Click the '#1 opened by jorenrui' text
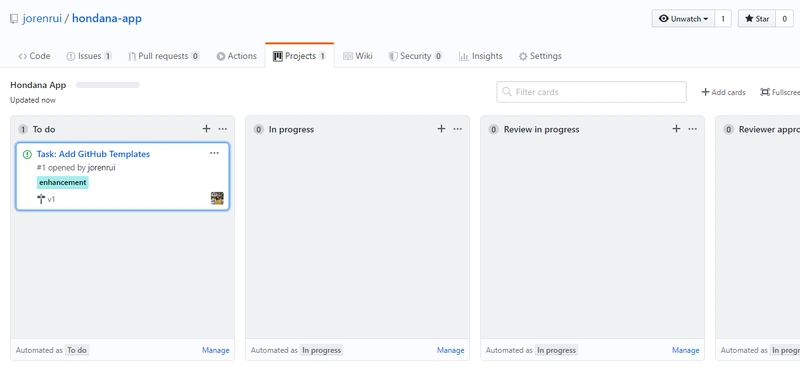The image size is (800, 368). 76,167
